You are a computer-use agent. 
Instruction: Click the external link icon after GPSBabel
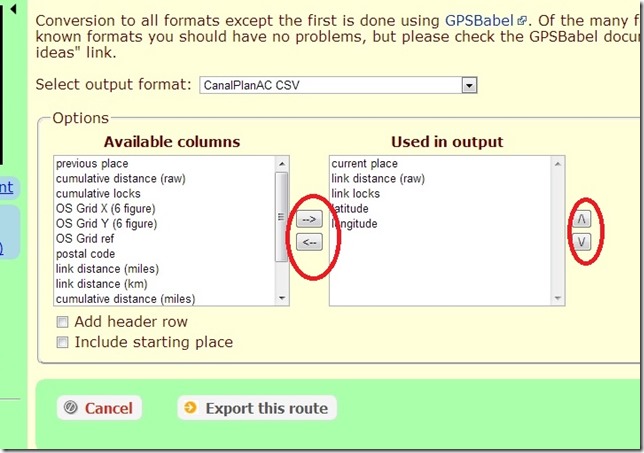(522, 21)
